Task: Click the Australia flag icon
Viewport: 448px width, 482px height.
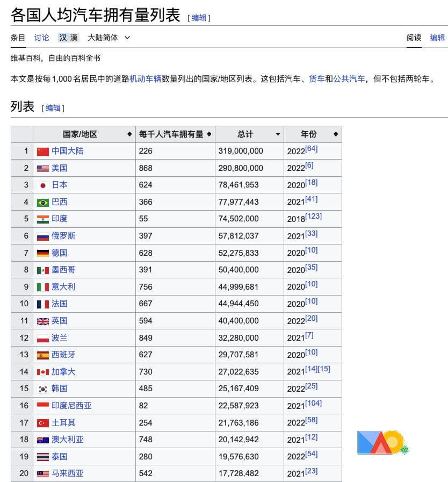Action: [x=42, y=440]
